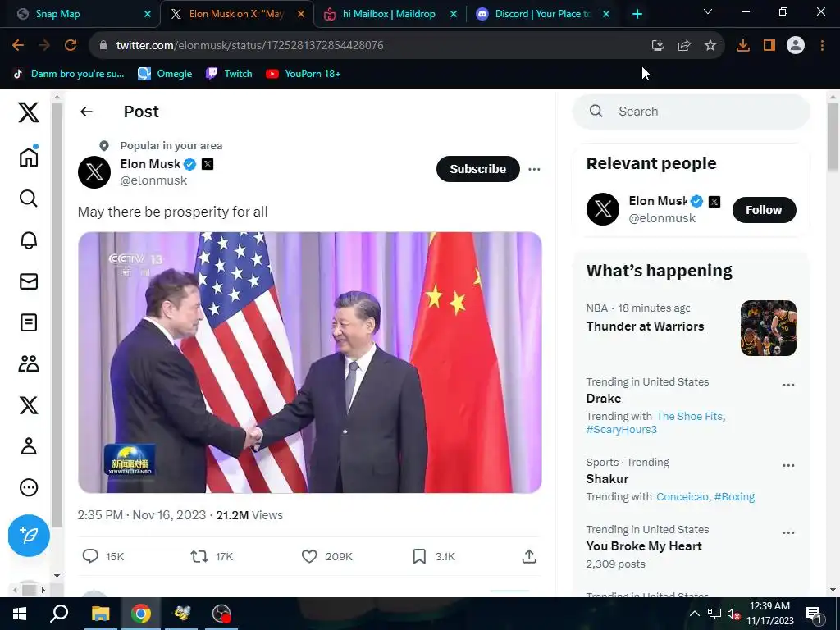Show hidden system tray icons

(694, 614)
